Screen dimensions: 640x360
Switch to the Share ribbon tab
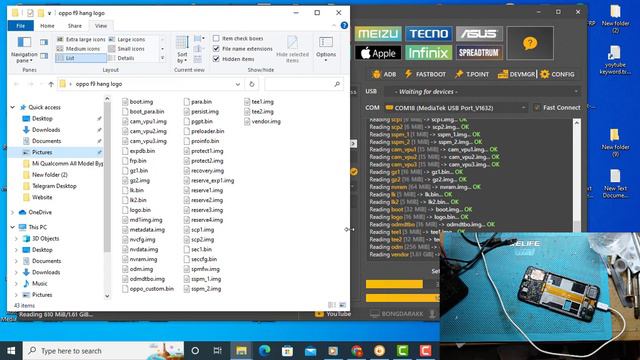[75, 26]
